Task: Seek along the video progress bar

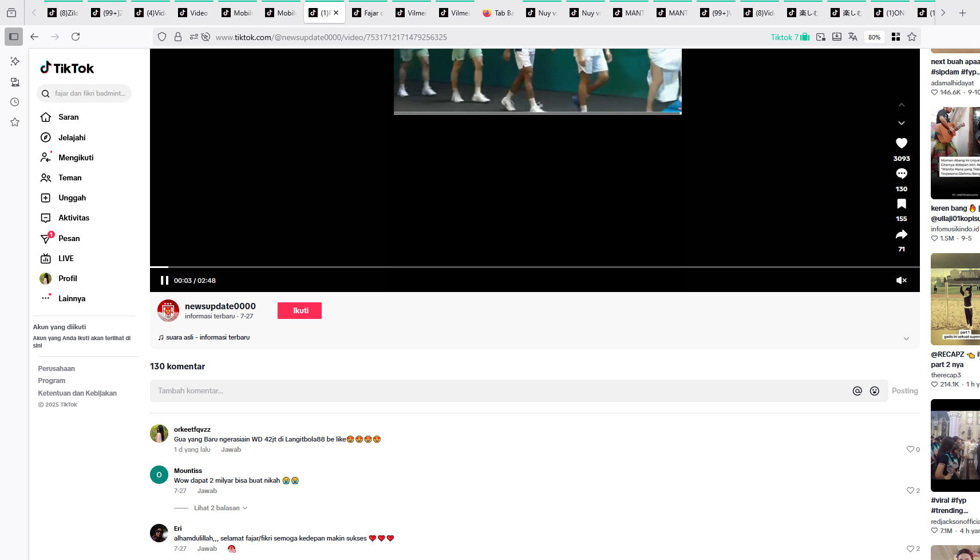Action: click(x=535, y=267)
